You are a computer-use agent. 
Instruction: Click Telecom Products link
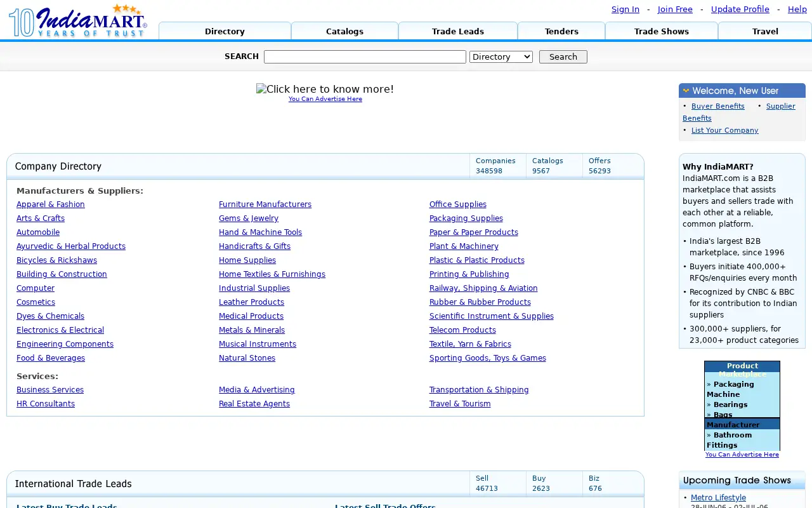(x=462, y=330)
